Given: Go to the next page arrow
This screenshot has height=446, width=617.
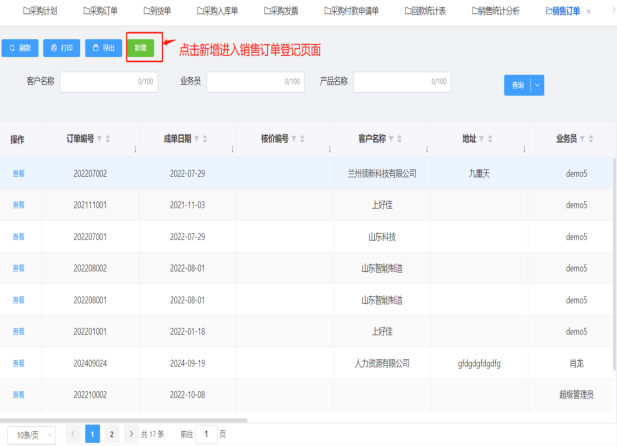Looking at the screenshot, I should 131,434.
